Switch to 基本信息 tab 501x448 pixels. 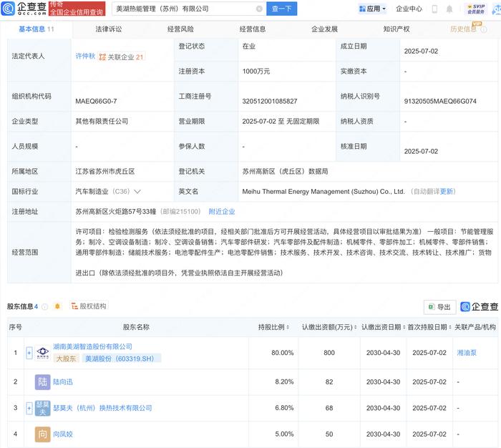click(36, 29)
